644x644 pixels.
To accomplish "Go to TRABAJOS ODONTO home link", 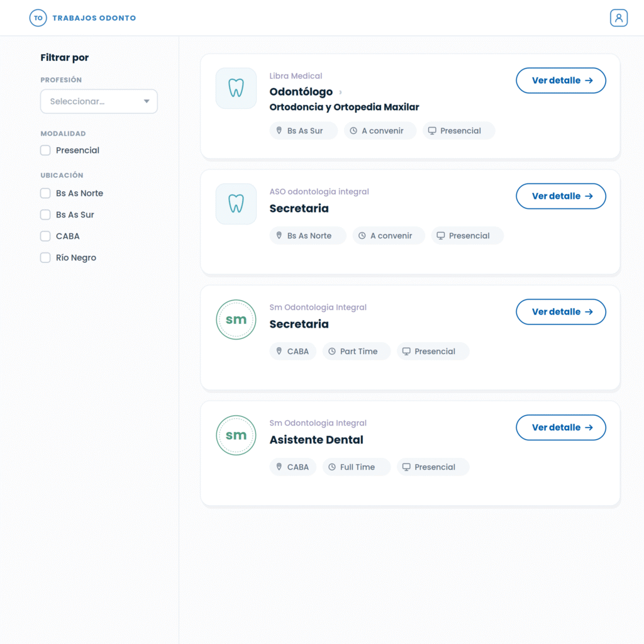I will [x=94, y=18].
